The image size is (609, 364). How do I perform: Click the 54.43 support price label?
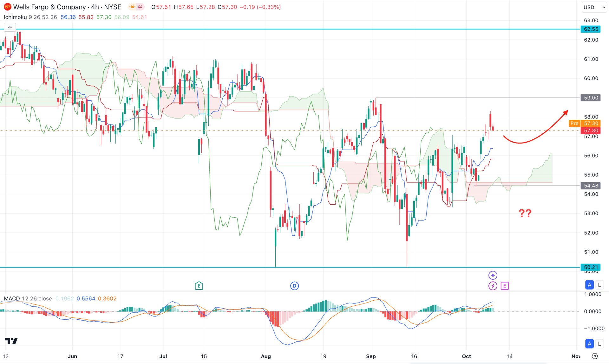tap(591, 186)
